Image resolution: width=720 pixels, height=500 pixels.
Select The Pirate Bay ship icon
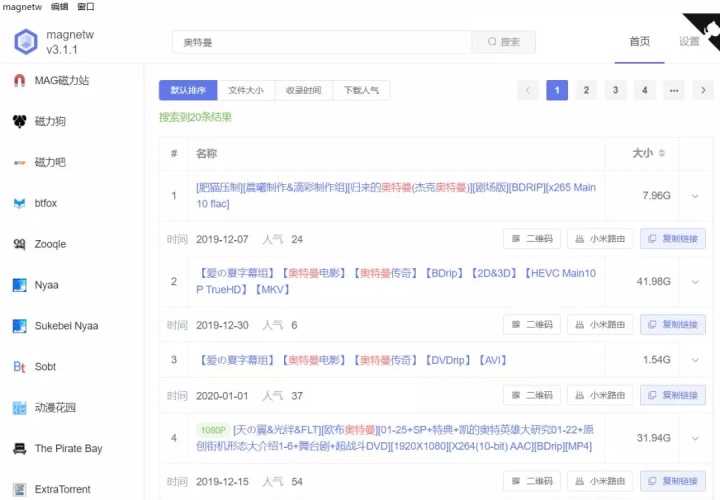19,448
